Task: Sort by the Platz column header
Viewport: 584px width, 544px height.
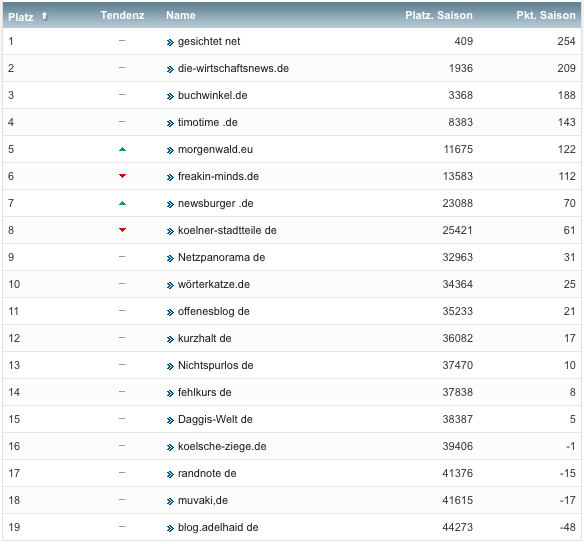Action: click(x=20, y=17)
